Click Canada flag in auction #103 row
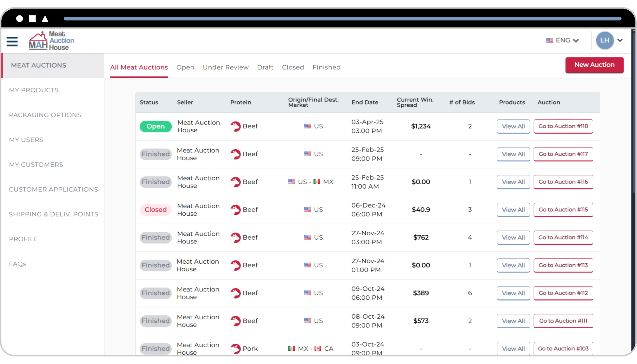 (x=318, y=348)
